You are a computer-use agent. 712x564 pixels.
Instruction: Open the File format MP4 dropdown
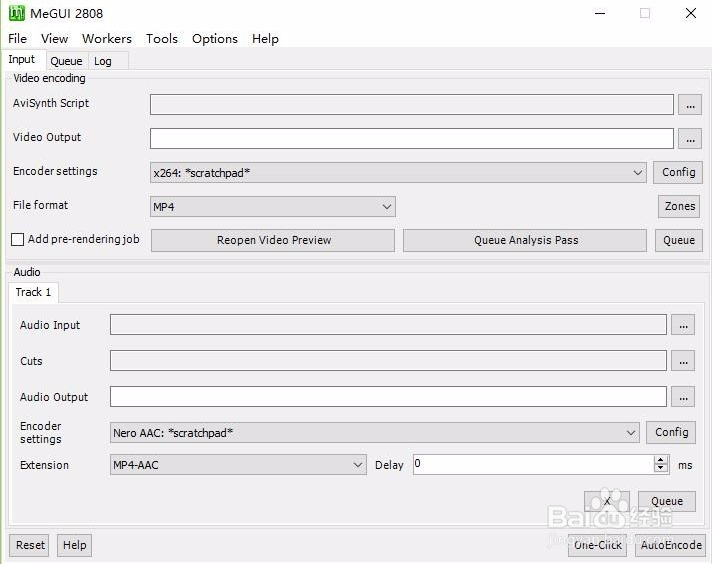pos(272,207)
